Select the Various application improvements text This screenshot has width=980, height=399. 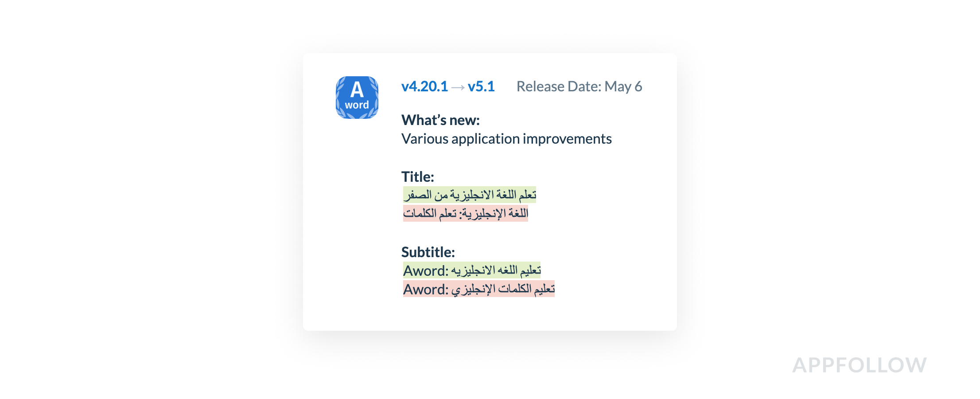click(506, 139)
